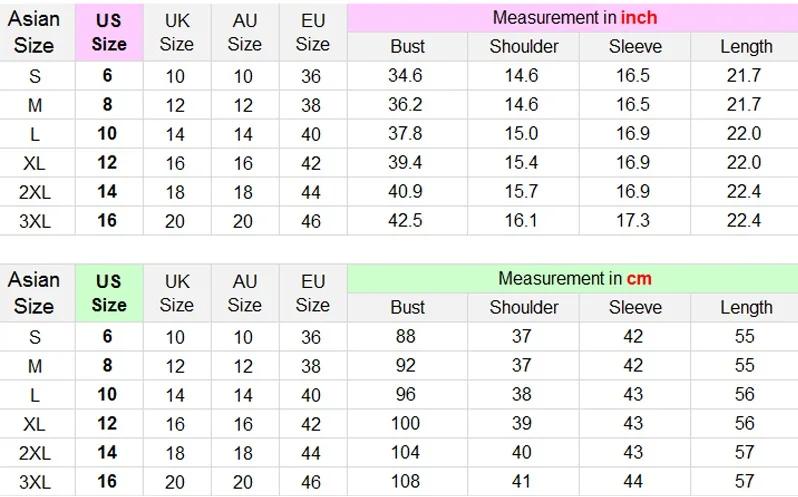Viewport: 798px width, 497px height.
Task: Click the 88 bust value in cm
Action: point(405,337)
